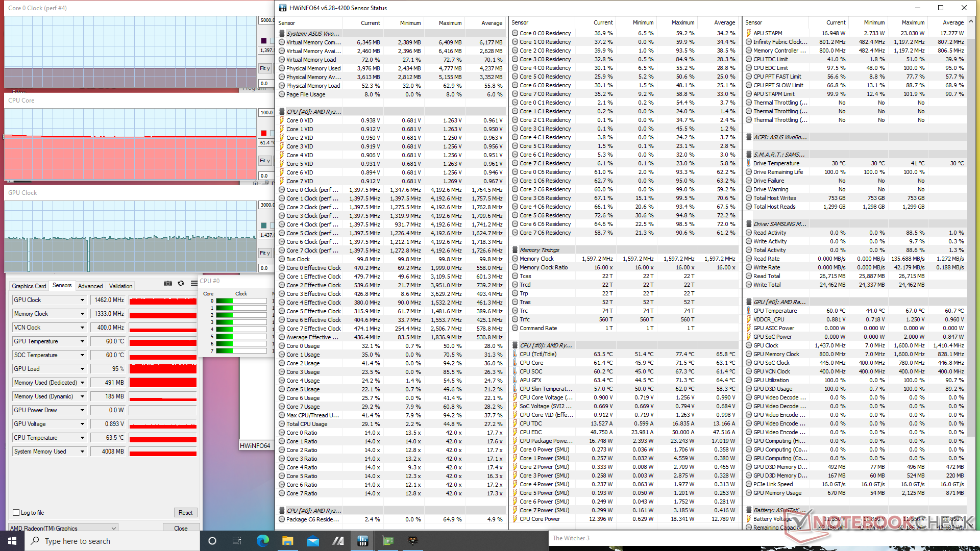Image resolution: width=980 pixels, height=551 pixels.
Task: Click the GPU-Z refresh sensors icon
Action: 181,283
